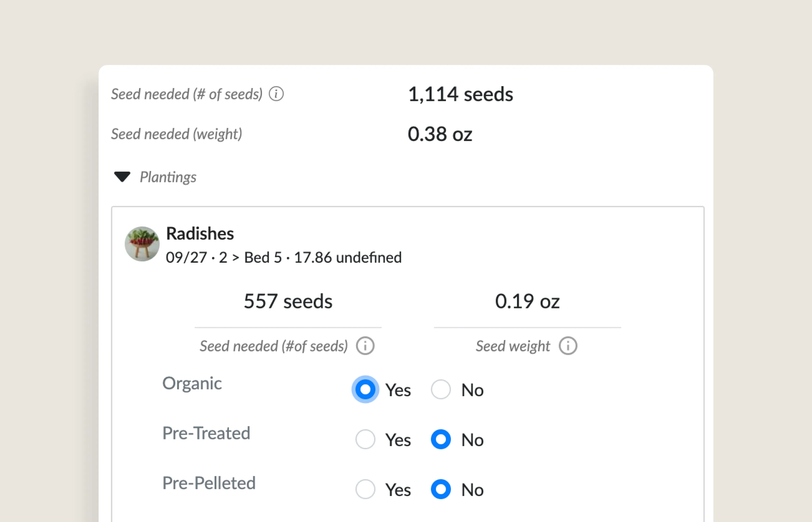The height and width of the screenshot is (522, 812).
Task: Select No for Organic
Action: pyautogui.click(x=441, y=390)
